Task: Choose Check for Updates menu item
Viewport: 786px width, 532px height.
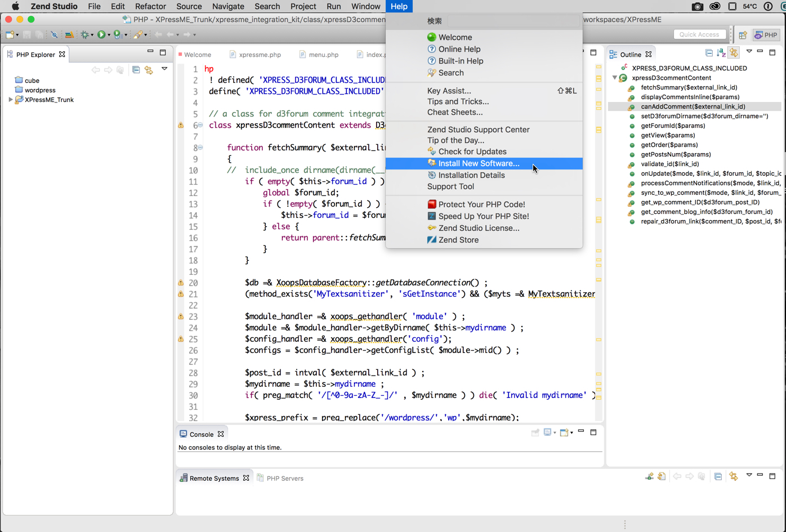Action: pos(484,151)
